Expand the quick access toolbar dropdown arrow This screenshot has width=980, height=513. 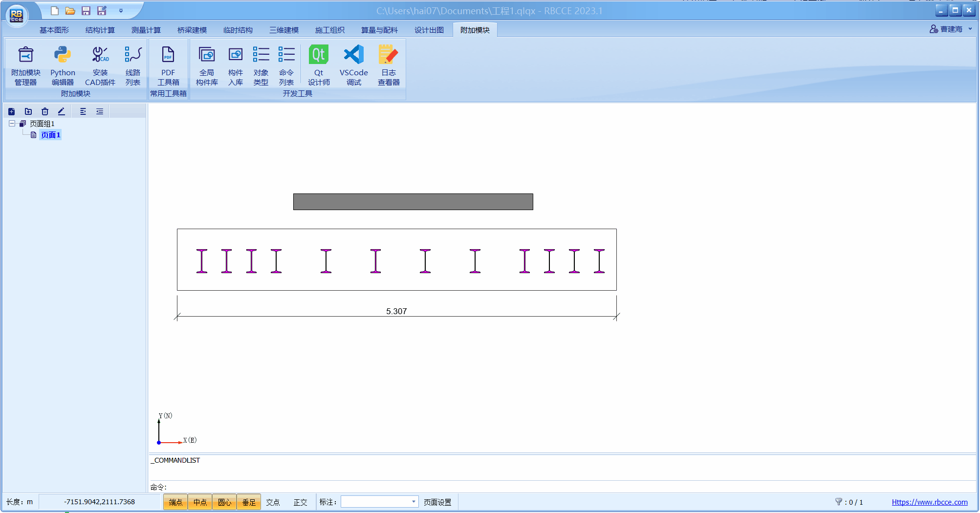(x=121, y=11)
